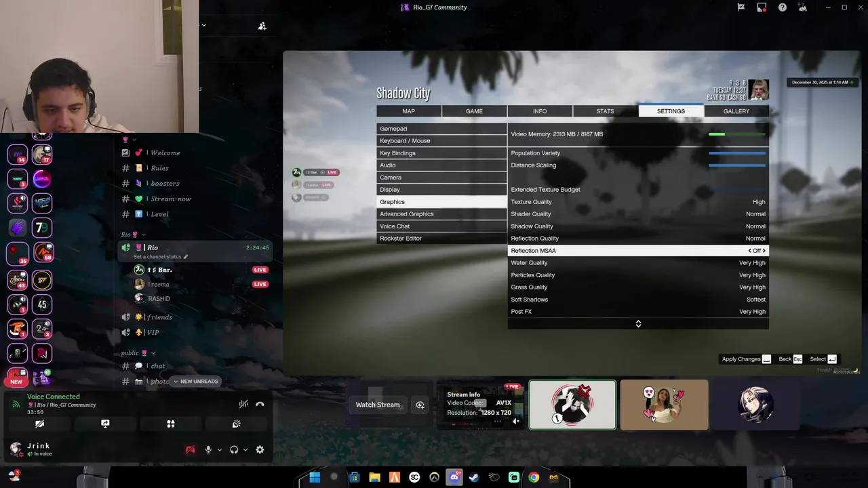The height and width of the screenshot is (488, 868).
Task: Select the angry avatar participant tile
Action: pyautogui.click(x=572, y=405)
